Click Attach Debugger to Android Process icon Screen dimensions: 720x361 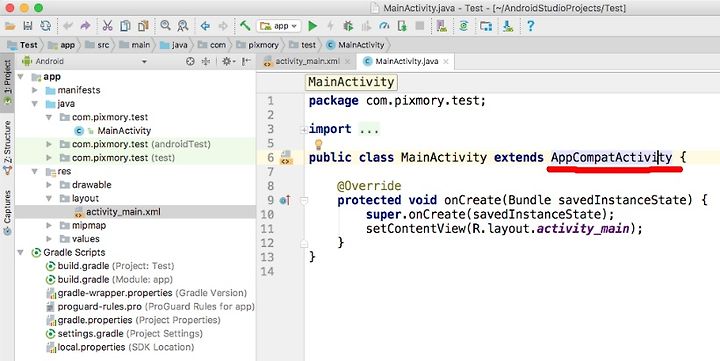click(402, 26)
